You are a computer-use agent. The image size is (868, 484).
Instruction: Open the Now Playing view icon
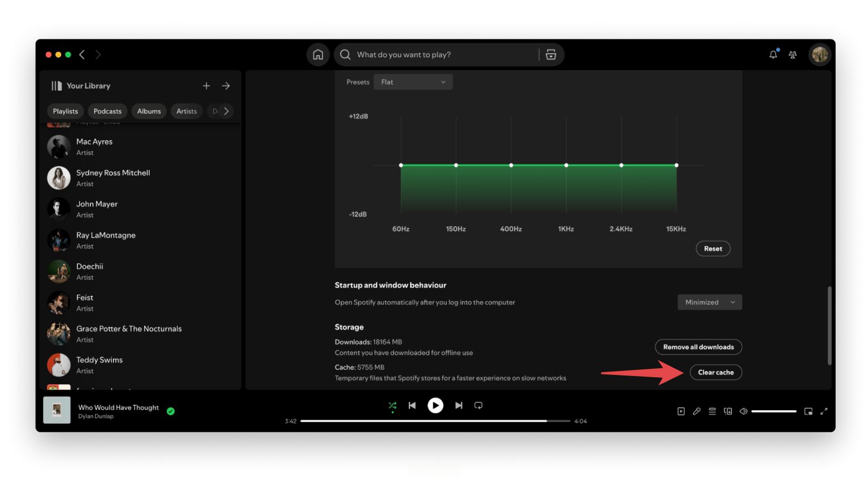681,412
